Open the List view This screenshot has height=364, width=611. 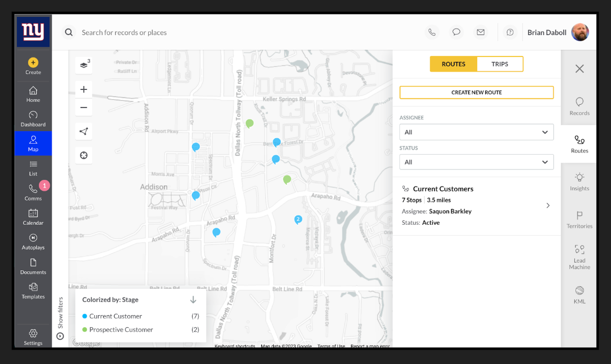tap(33, 168)
